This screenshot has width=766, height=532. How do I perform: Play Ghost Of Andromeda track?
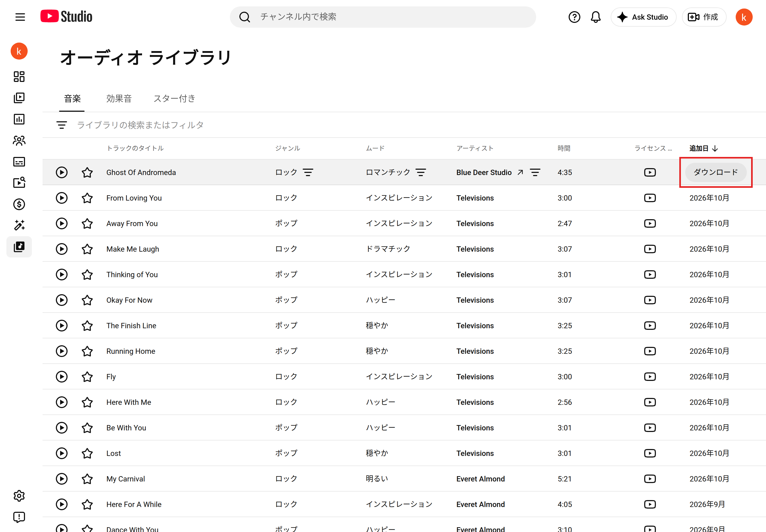click(x=61, y=172)
